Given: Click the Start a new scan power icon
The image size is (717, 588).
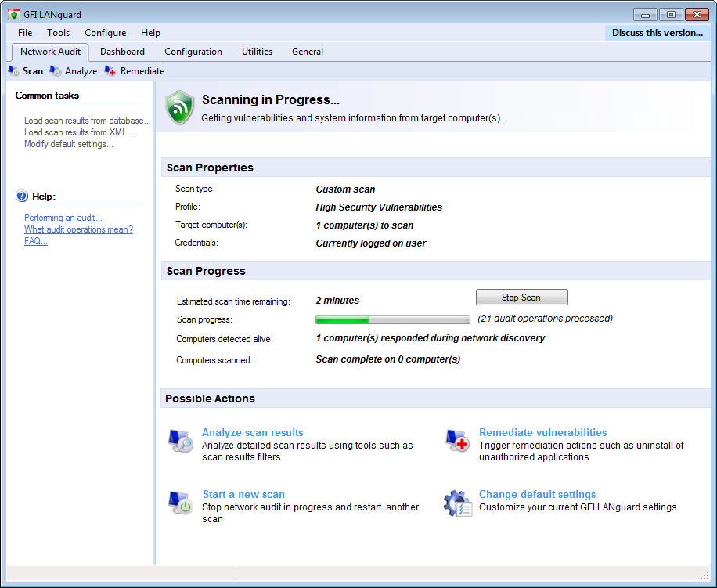Looking at the screenshot, I should 181,503.
